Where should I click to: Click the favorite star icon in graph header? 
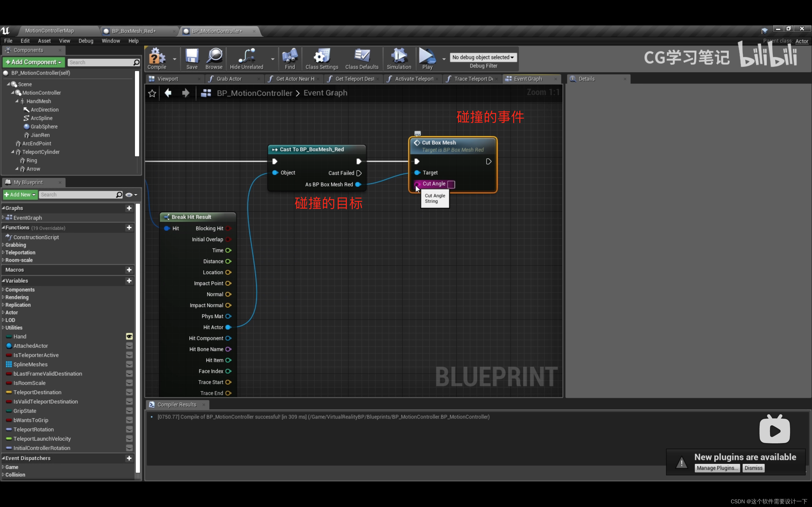coord(152,93)
